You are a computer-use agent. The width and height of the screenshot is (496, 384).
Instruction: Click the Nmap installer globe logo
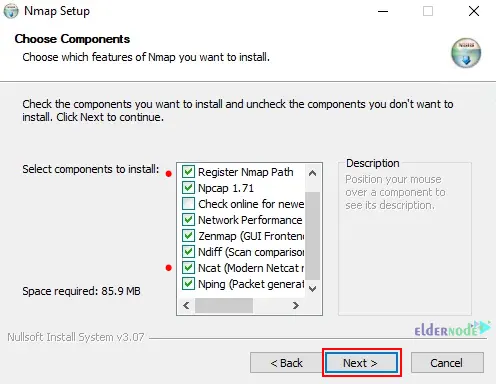click(466, 53)
